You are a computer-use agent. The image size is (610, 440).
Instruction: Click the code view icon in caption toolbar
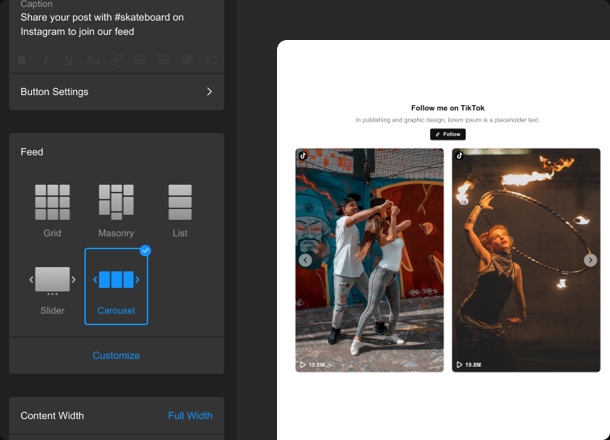(211, 61)
